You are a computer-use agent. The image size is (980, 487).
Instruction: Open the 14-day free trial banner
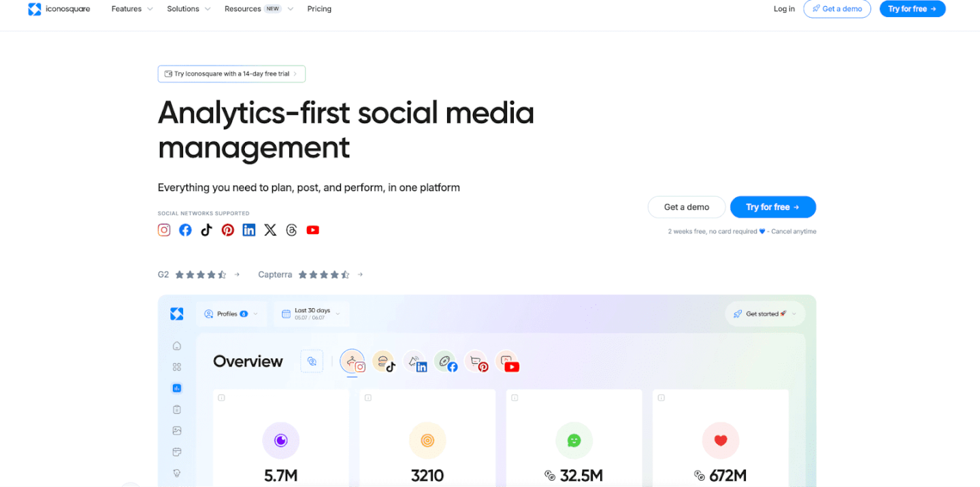tap(231, 73)
